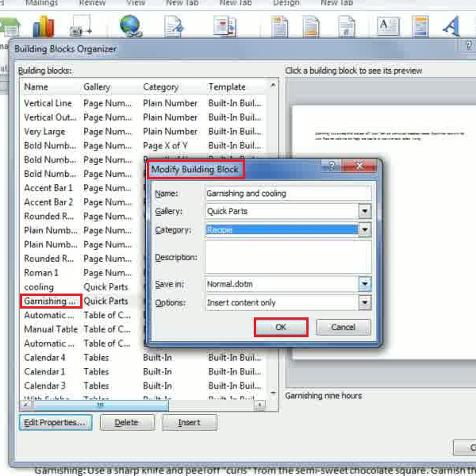Click the horizontal scrollbar left arrow
This screenshot has height=476, width=476.
tap(25, 405)
